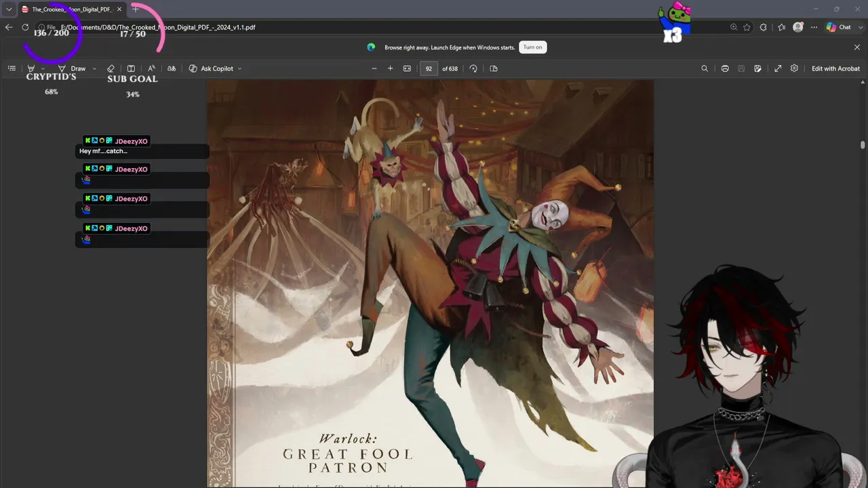
Task: Open Copilot Chat
Action: coord(839,27)
